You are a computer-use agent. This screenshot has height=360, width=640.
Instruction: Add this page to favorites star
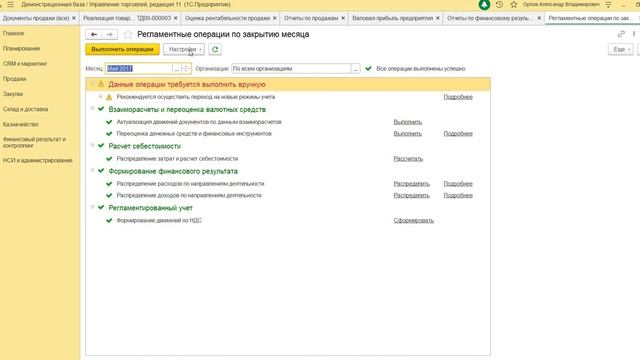pos(127,35)
